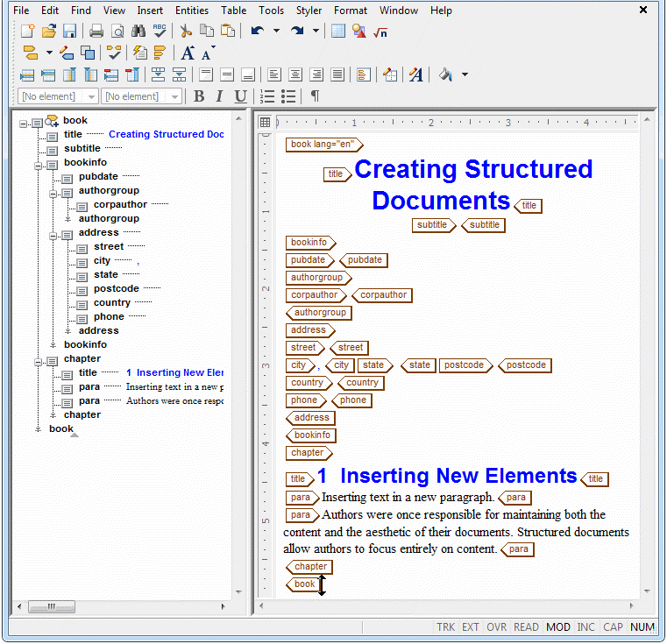Viewport: 667px width, 644px height.
Task: Toggle numbered list
Action: tap(267, 96)
